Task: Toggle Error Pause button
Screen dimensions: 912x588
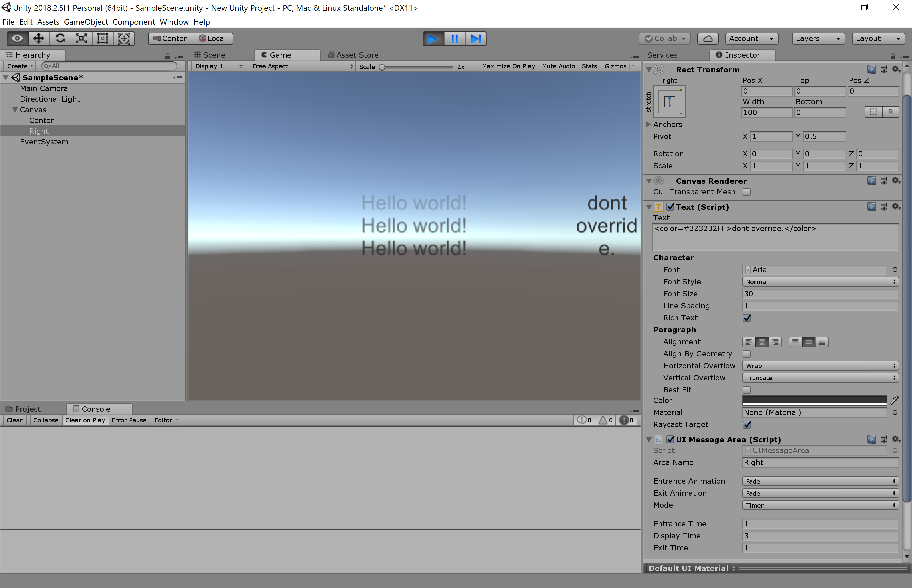Action: [x=129, y=420]
